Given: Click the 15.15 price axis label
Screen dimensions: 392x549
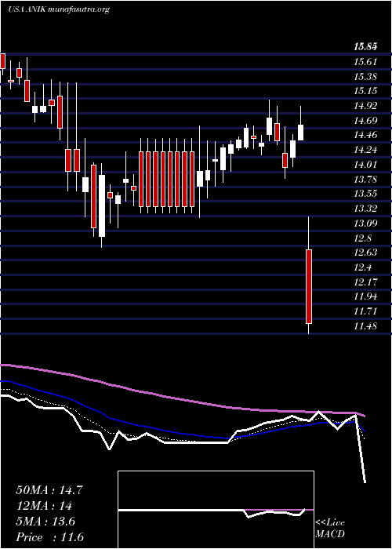Looking at the screenshot, I should [x=365, y=91].
